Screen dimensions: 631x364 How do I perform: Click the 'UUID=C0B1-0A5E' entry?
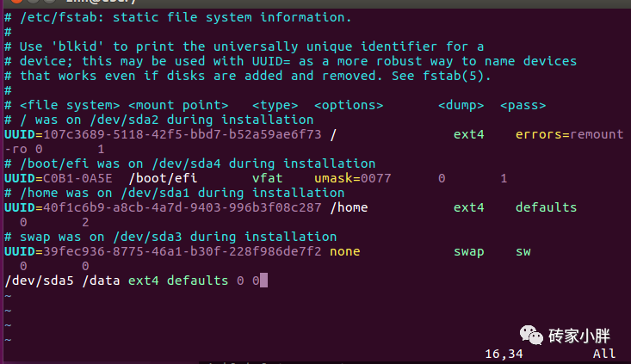[59, 178]
